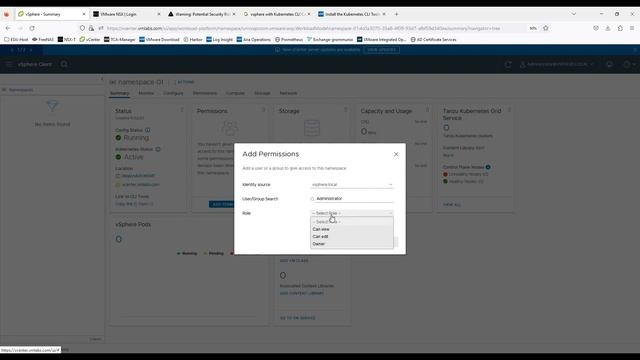This screenshot has height=360, width=640.
Task: Collapse the Role select box
Action: [x=352, y=213]
